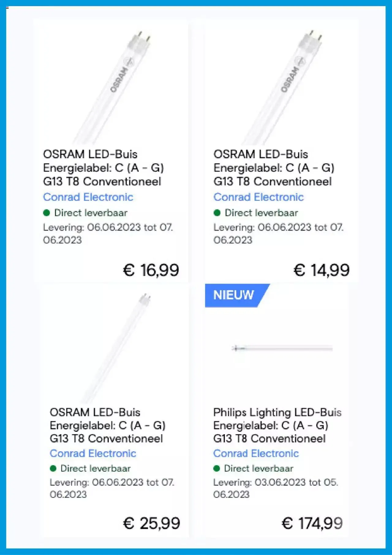This screenshot has width=392, height=555.
Task: Click the green availability dot on the €14,99 product
Action: pyautogui.click(x=217, y=213)
